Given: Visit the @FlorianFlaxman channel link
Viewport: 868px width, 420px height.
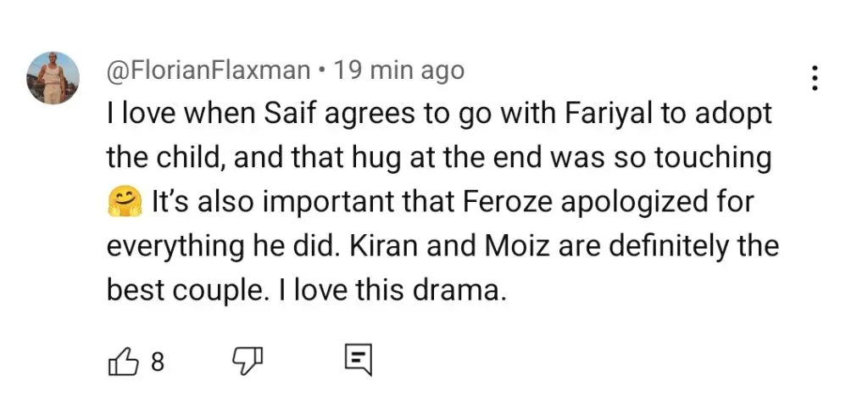Looking at the screenshot, I should coord(209,70).
